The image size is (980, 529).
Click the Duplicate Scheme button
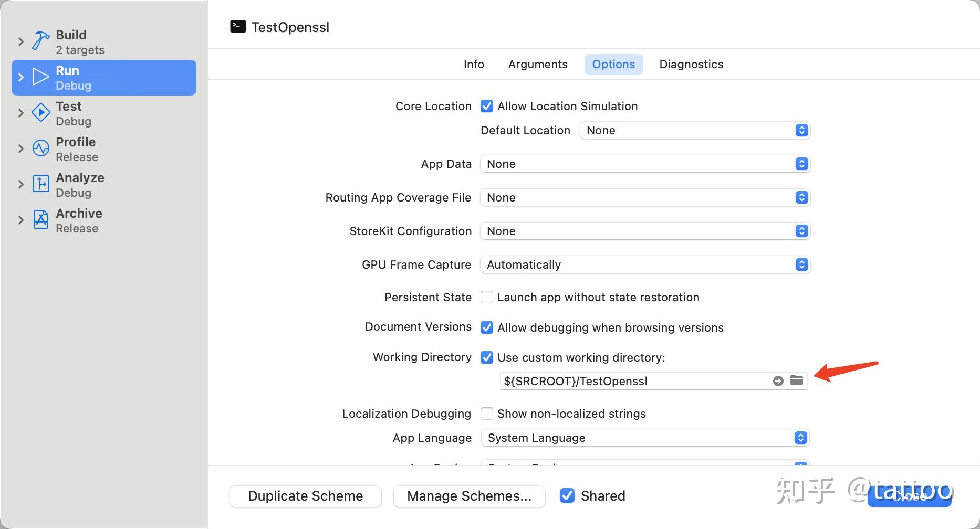(x=305, y=496)
